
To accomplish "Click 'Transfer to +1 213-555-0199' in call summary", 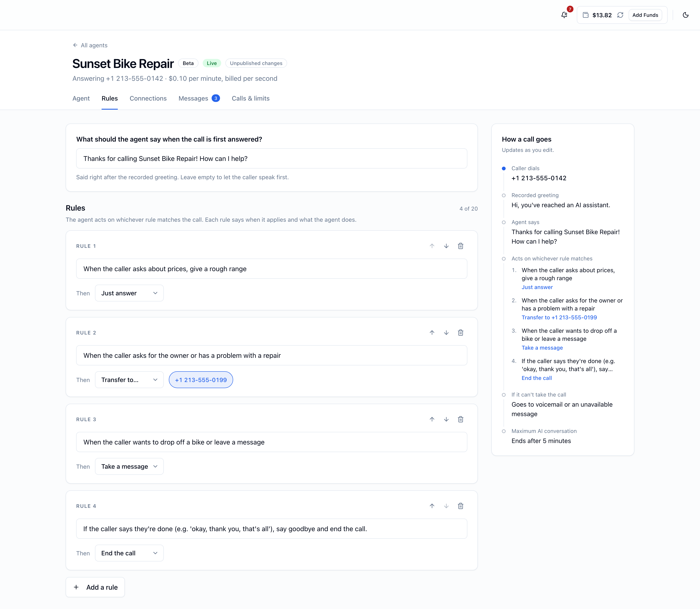I will click(x=559, y=317).
